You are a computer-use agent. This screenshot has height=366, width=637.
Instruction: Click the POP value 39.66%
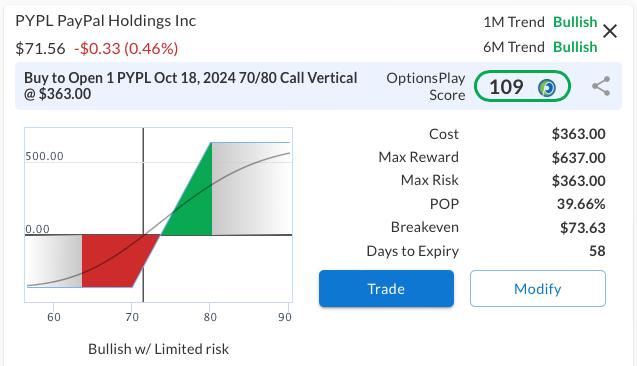pyautogui.click(x=581, y=204)
